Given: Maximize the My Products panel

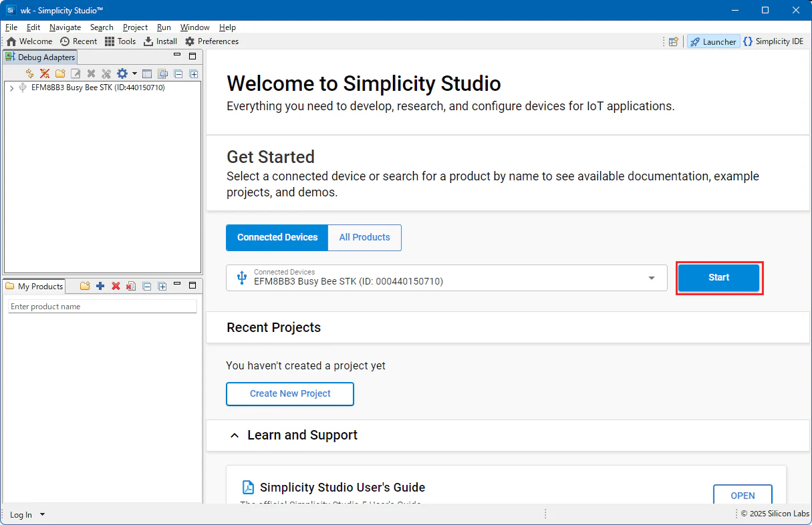Looking at the screenshot, I should [x=192, y=285].
